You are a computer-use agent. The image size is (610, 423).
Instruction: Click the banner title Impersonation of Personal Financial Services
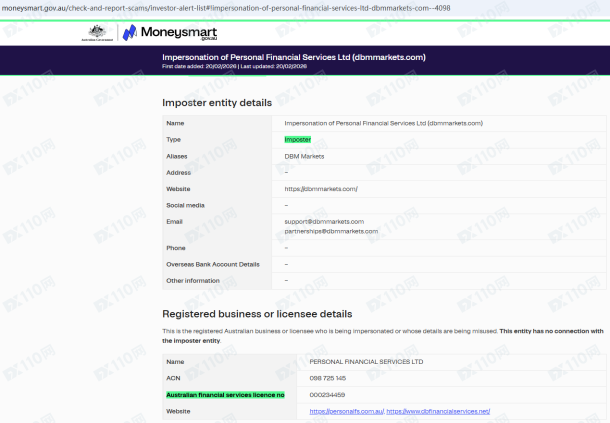click(294, 57)
